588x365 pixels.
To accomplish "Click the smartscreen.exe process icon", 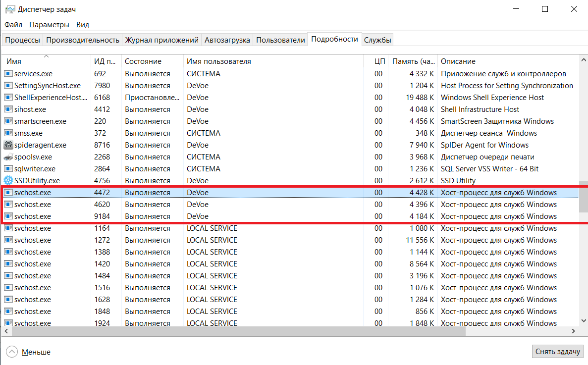I will 8,121.
